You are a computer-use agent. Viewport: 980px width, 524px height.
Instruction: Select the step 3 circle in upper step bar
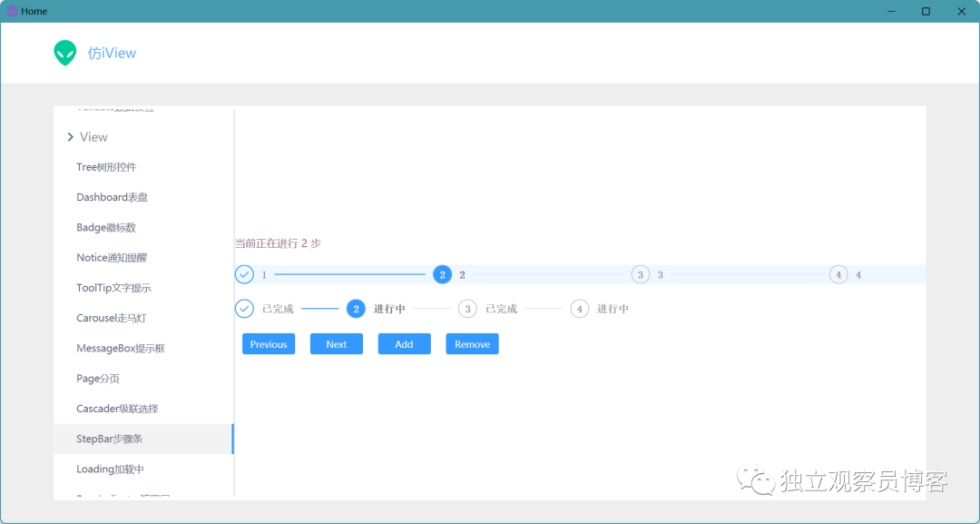[641, 274]
